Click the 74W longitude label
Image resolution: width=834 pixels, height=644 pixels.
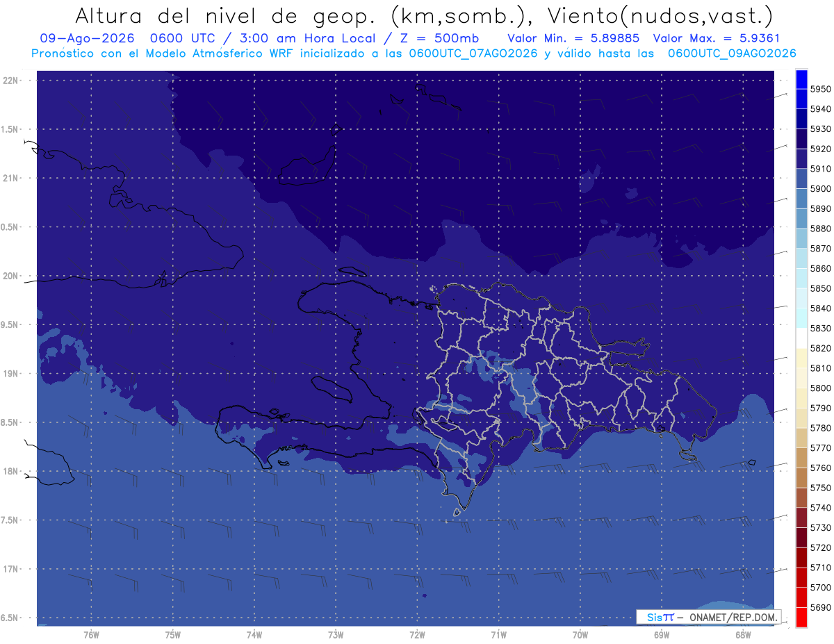pyautogui.click(x=254, y=634)
